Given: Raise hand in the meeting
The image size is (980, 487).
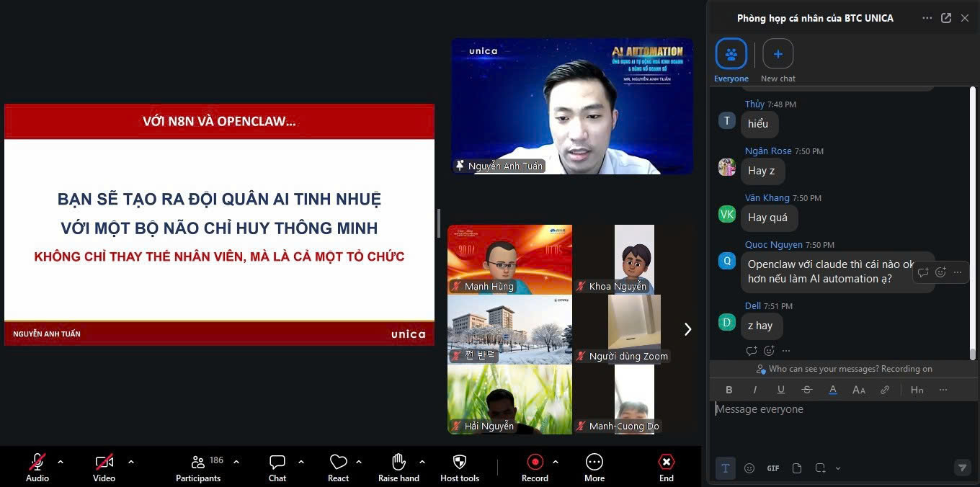Looking at the screenshot, I should (398, 467).
